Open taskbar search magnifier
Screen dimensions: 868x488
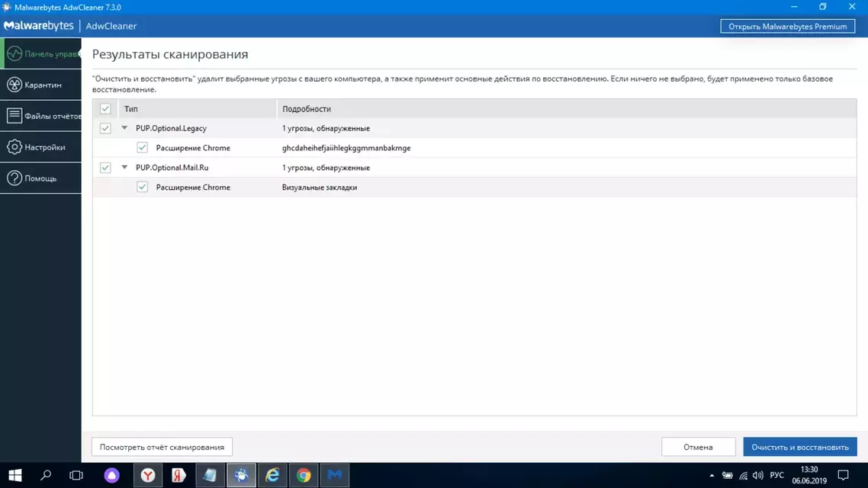click(46, 475)
